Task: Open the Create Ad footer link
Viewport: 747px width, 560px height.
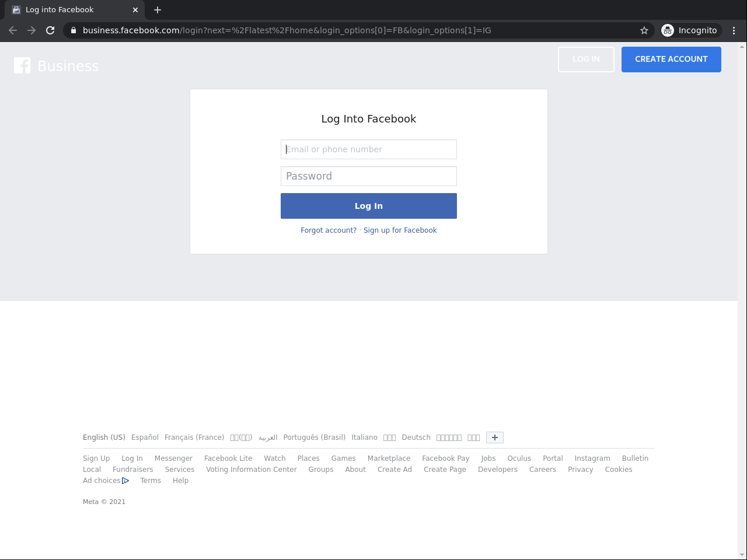Action: (x=395, y=470)
